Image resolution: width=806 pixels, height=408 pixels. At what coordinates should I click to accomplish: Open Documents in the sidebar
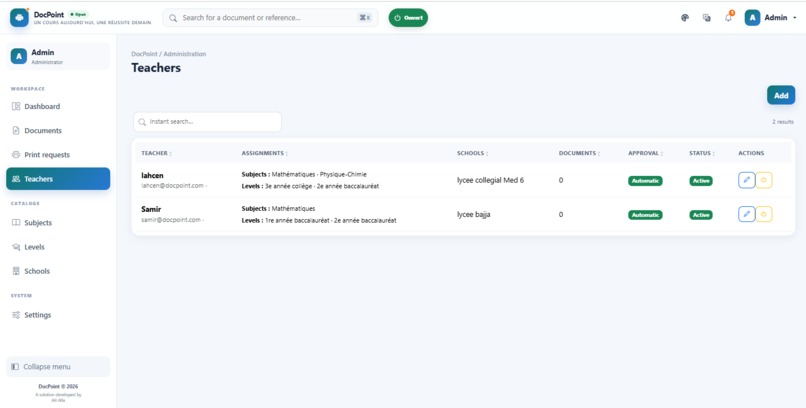click(x=58, y=131)
